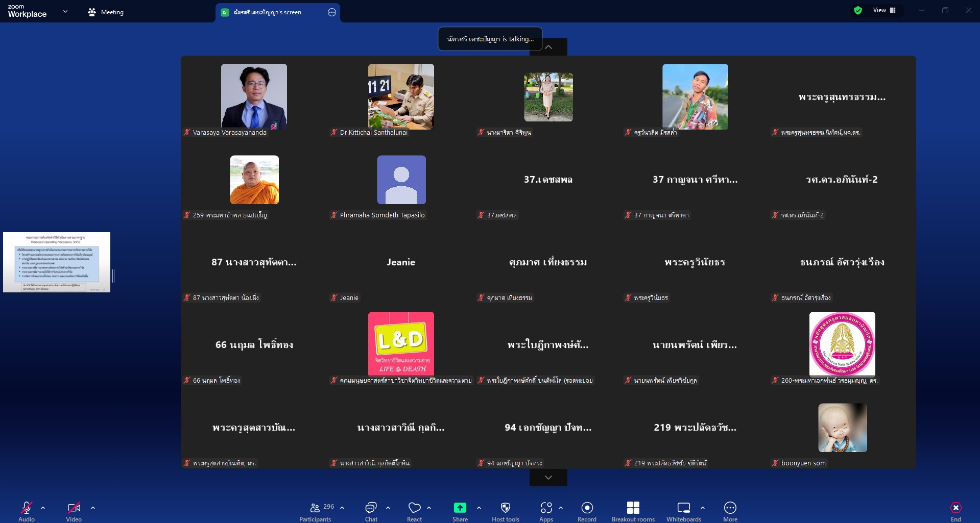
Task: Click colorful-shirt photo tile in top row
Action: (x=695, y=96)
